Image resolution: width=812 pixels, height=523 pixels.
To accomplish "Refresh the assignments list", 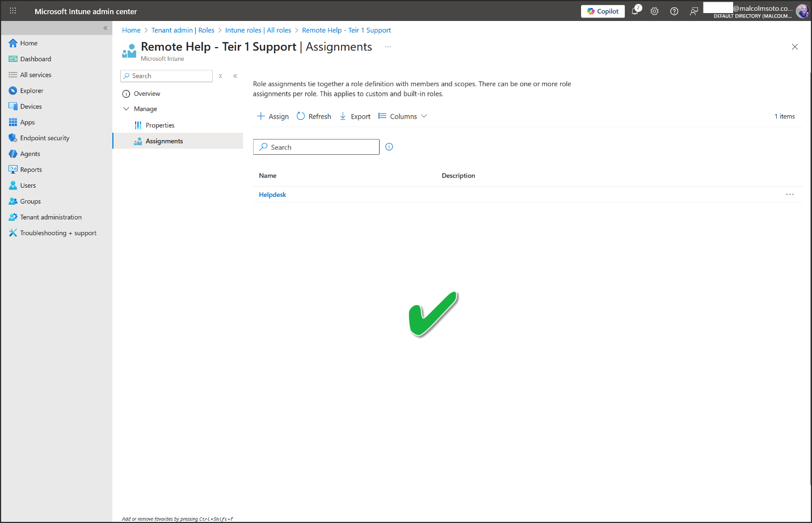I will coord(314,116).
